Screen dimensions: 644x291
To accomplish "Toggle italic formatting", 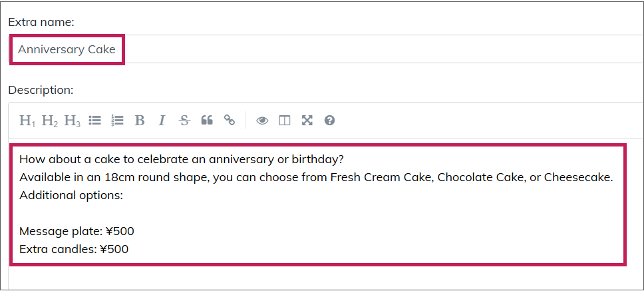I will 162,120.
